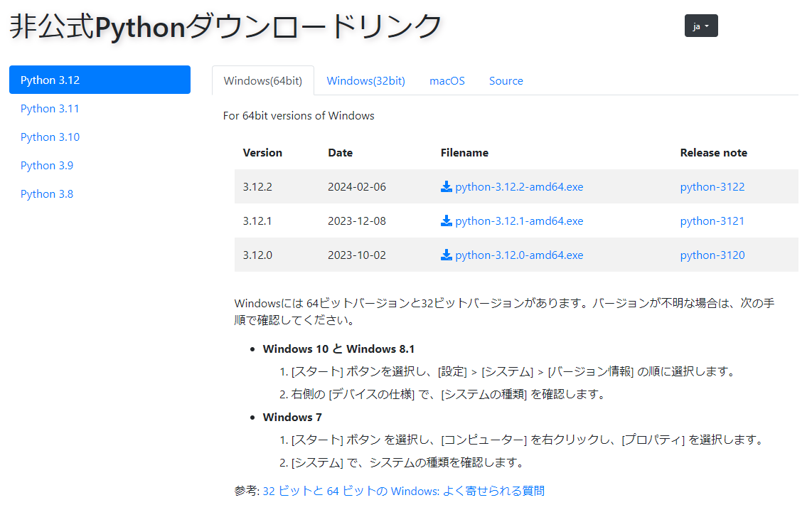
Task: Click download icon beside python-3.12.0-amd64.exe
Action: 447,255
